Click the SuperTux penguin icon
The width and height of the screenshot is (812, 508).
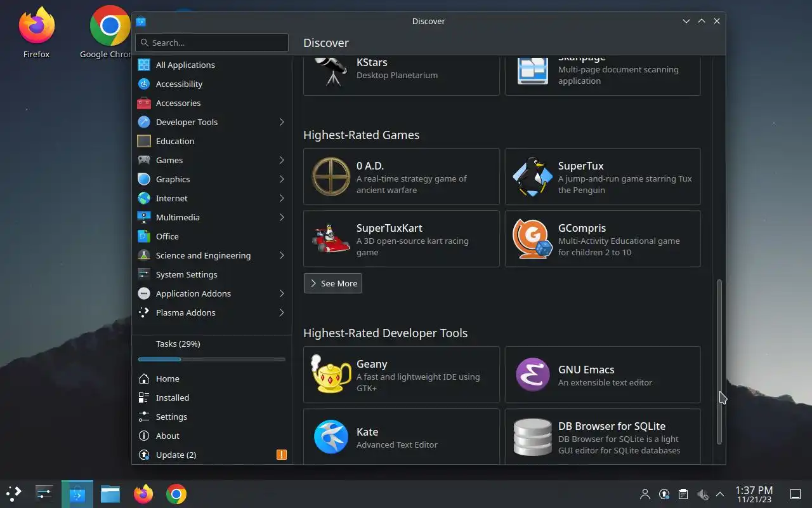[532, 177]
